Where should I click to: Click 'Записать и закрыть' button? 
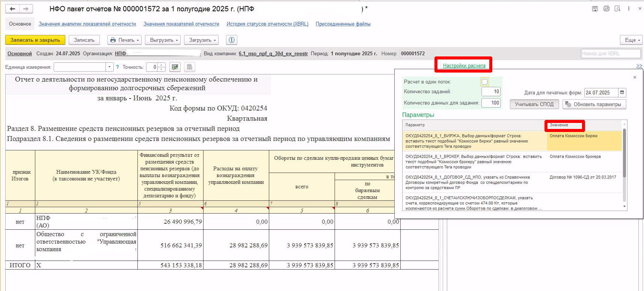coord(35,40)
